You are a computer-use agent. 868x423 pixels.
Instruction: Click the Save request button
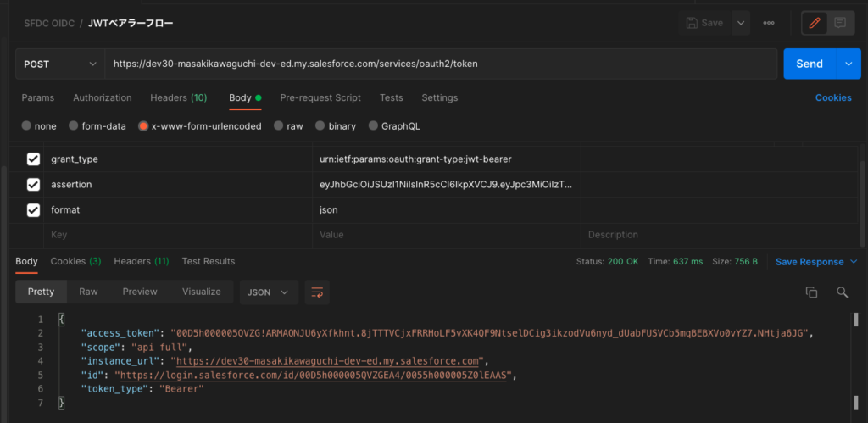pos(704,23)
